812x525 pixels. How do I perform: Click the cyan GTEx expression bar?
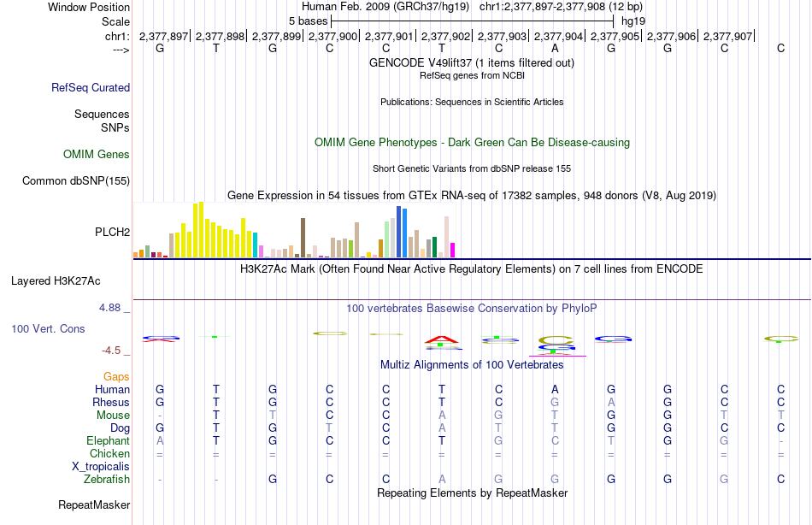(x=256, y=245)
